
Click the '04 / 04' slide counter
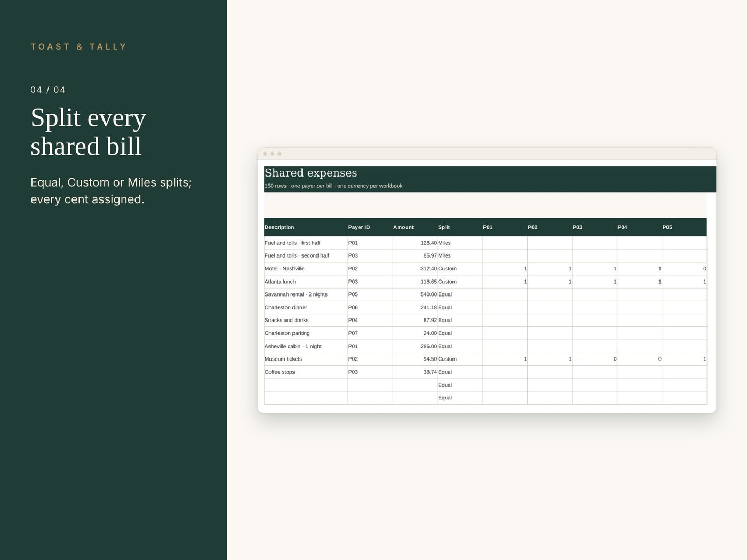tap(48, 90)
